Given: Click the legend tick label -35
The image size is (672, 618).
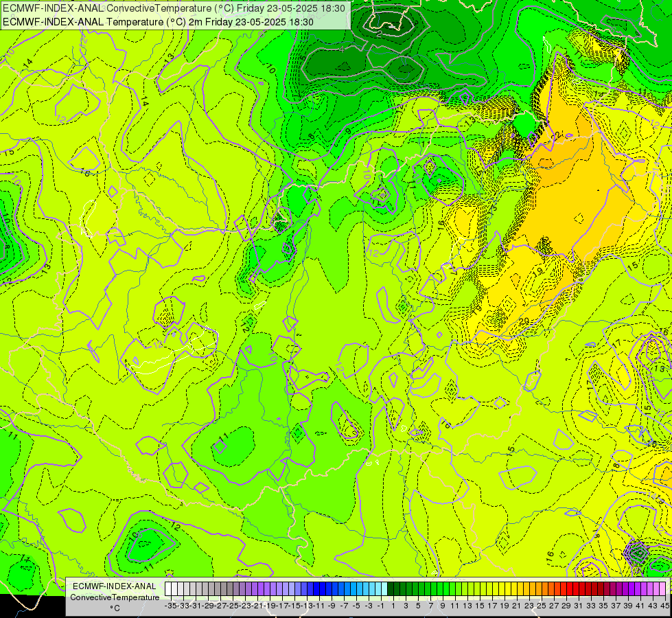Looking at the screenshot, I should [171, 606].
